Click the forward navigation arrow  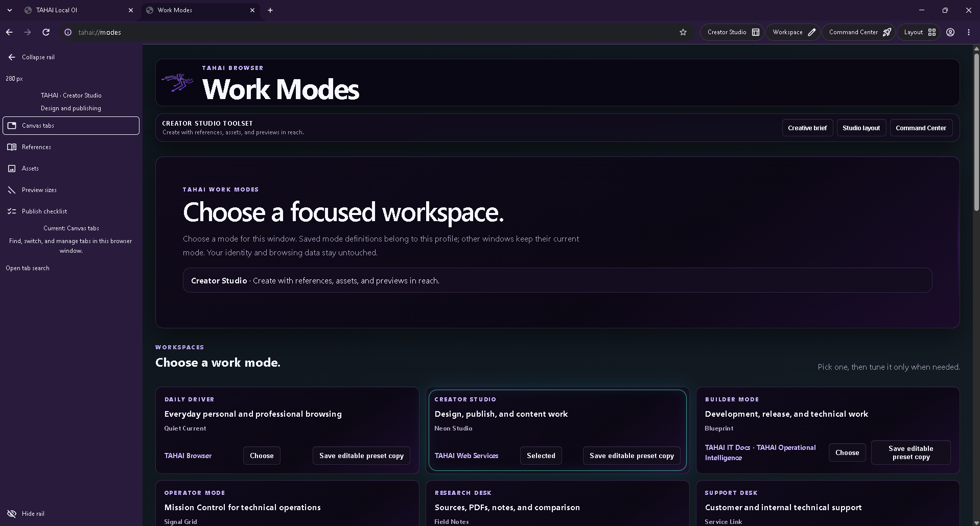(x=28, y=32)
